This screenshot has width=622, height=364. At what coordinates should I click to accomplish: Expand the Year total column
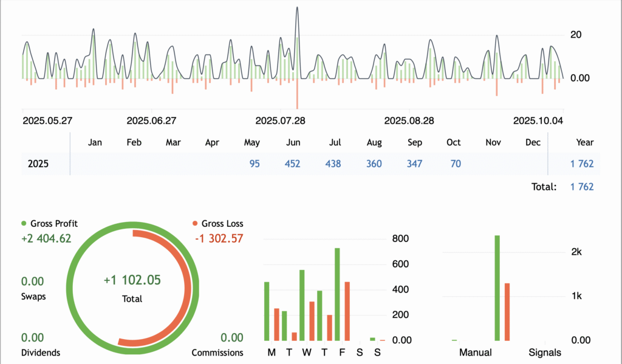tap(584, 142)
